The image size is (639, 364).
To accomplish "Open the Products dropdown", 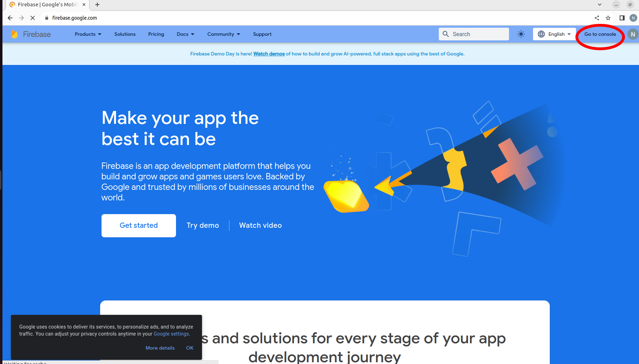I will [x=87, y=34].
